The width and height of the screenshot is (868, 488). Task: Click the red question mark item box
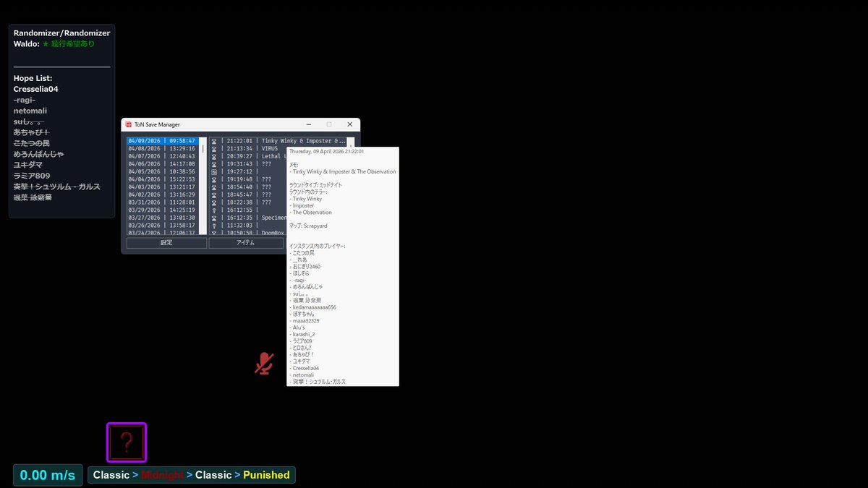(127, 442)
